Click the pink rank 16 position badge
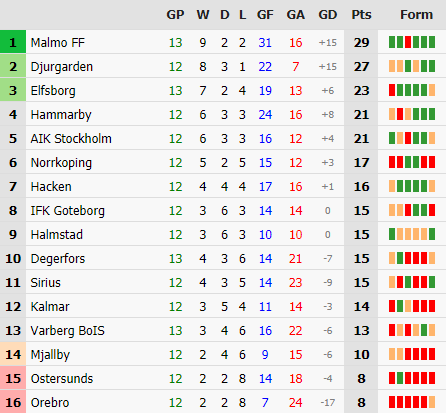446x413 pixels. pyautogui.click(x=13, y=402)
